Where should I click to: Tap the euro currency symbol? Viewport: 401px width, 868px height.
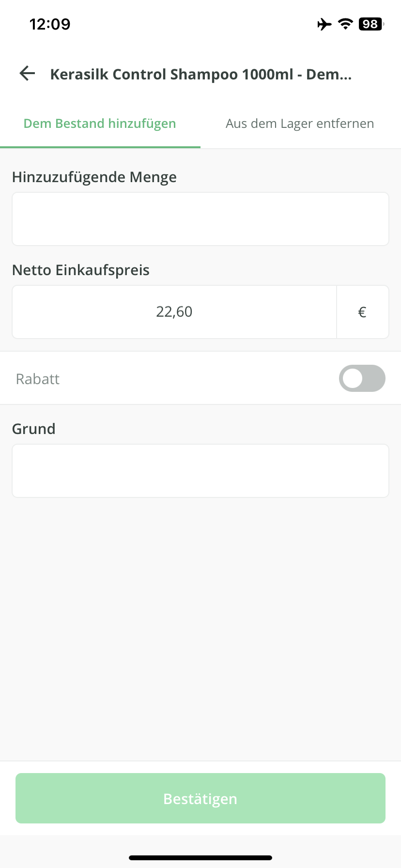[362, 312]
